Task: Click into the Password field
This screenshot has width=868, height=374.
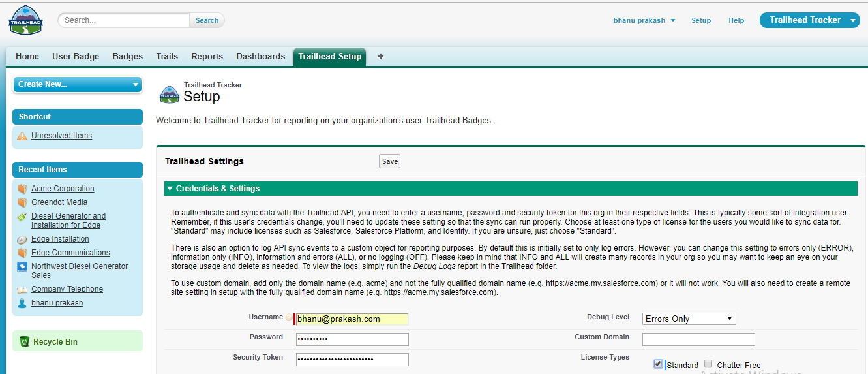Action: [x=352, y=339]
